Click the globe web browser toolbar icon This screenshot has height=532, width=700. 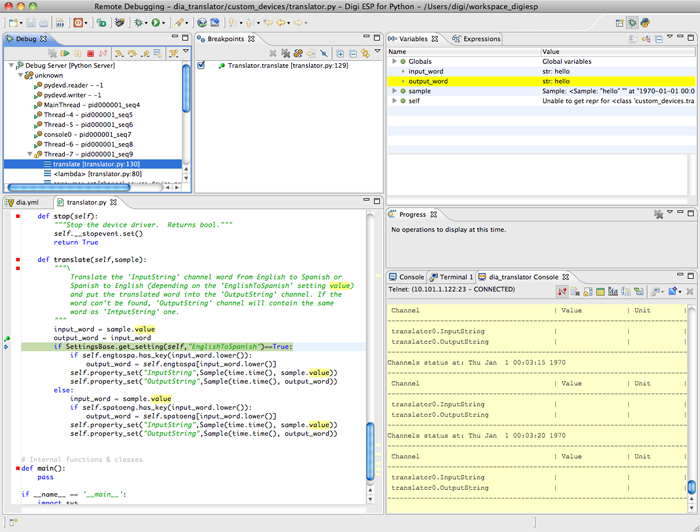tap(202, 23)
